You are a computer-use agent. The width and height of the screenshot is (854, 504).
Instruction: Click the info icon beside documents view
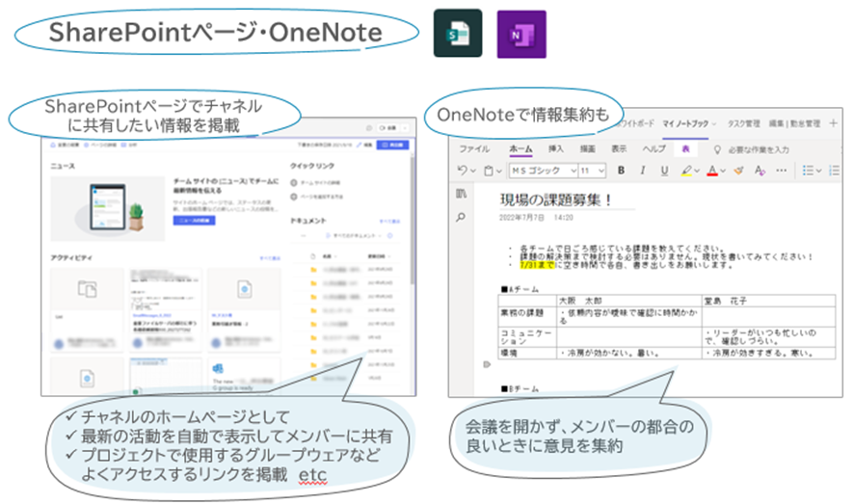(390, 236)
